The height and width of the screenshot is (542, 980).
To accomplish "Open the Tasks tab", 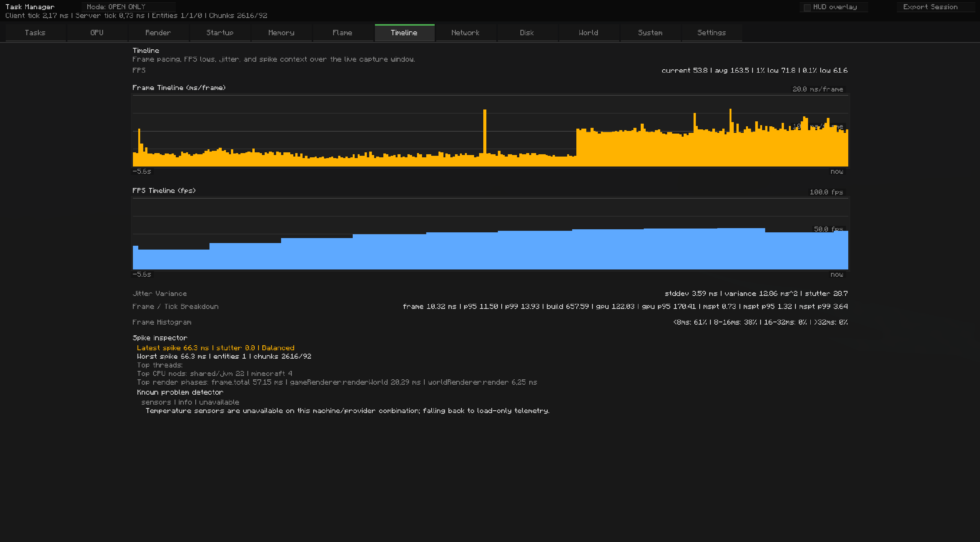I will (35, 33).
